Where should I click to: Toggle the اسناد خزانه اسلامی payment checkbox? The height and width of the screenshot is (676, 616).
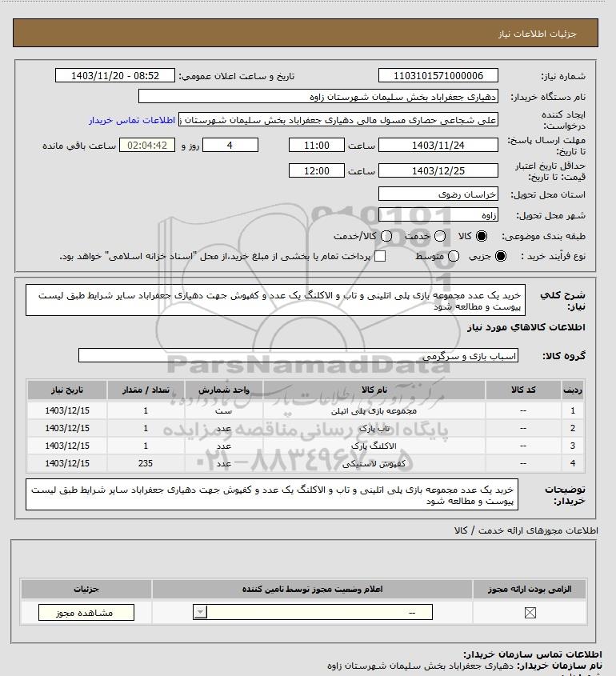(380, 256)
